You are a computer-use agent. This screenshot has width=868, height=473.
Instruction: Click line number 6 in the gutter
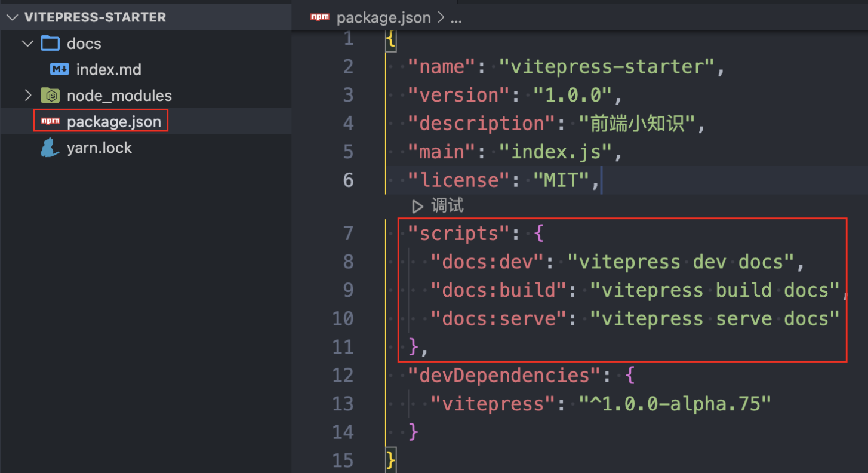(348, 180)
